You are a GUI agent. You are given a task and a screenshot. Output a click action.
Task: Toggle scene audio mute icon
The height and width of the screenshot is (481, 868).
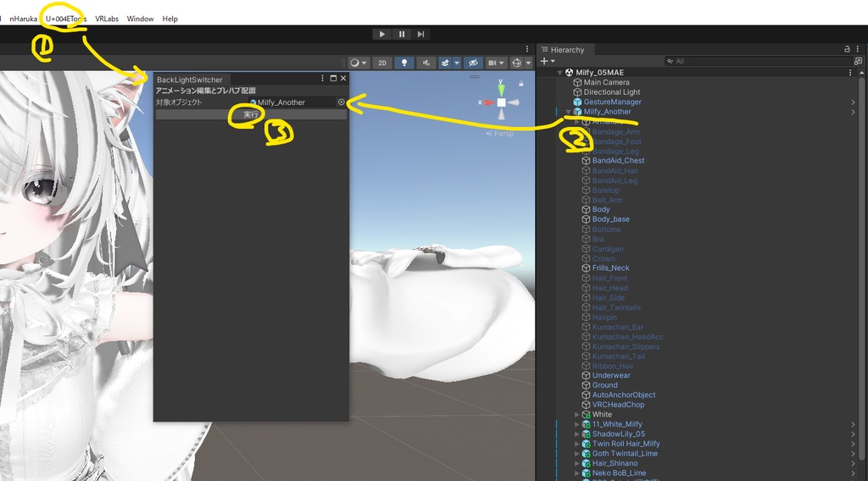tap(426, 63)
